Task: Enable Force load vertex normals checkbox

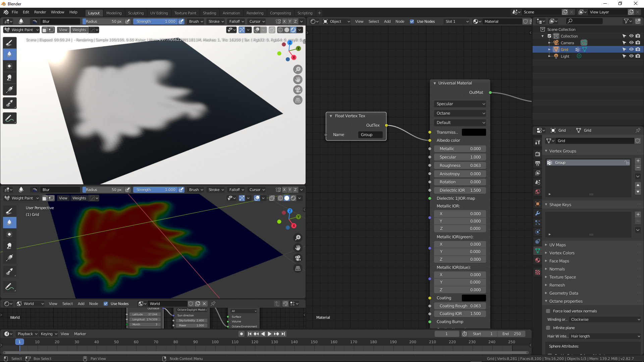Action: coord(548,311)
